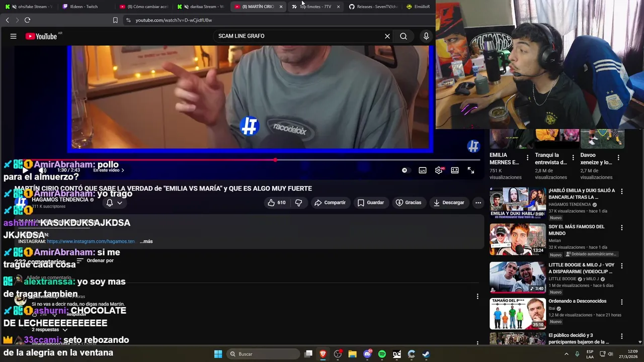Toggle subtitles on the video player

pyautogui.click(x=423, y=170)
